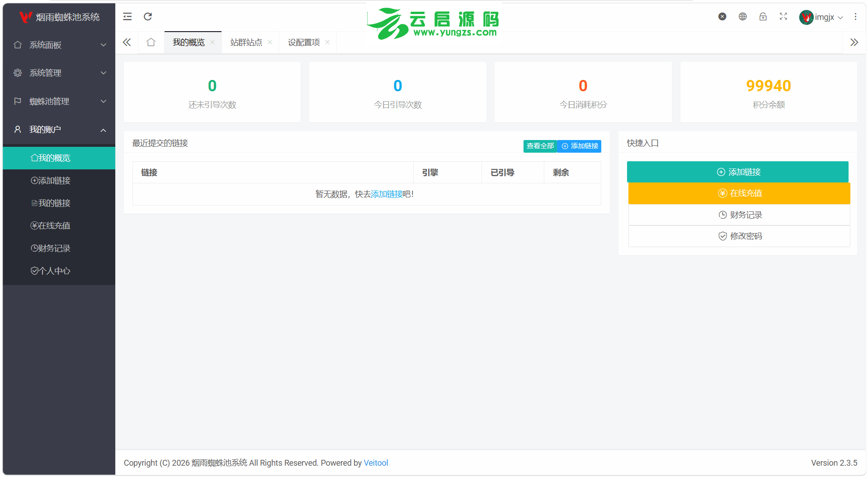Expand the 蜘蛛池管理 sidebar menu
This screenshot has height=477, width=868.
click(59, 101)
